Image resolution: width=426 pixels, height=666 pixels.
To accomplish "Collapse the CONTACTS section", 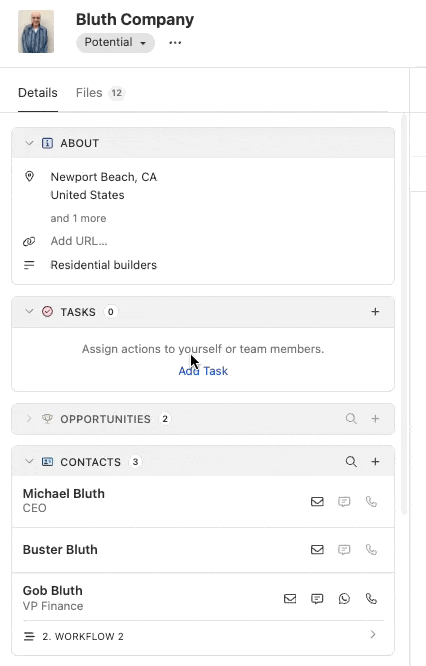I will pos(29,462).
